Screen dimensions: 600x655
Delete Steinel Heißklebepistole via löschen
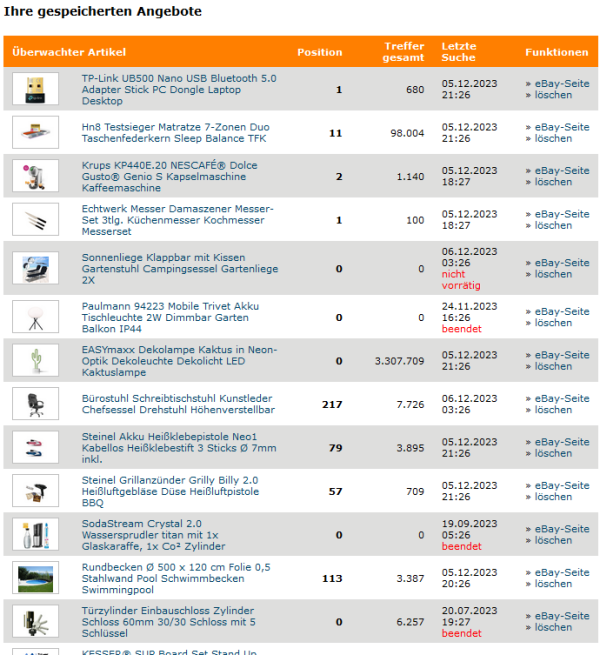point(553,453)
